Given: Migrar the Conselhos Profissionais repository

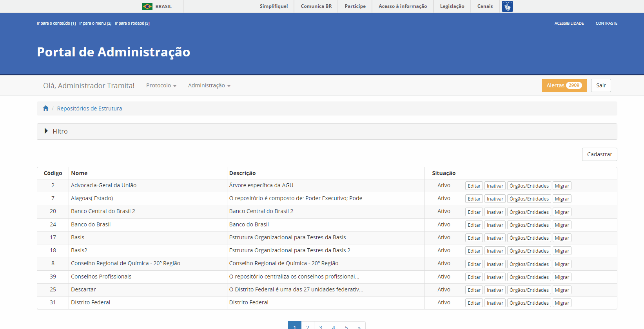Looking at the screenshot, I should pos(562,277).
